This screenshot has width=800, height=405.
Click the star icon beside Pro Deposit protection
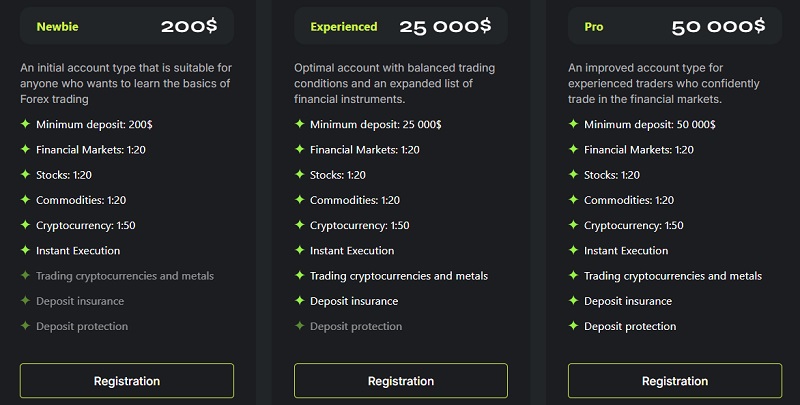[x=573, y=325]
